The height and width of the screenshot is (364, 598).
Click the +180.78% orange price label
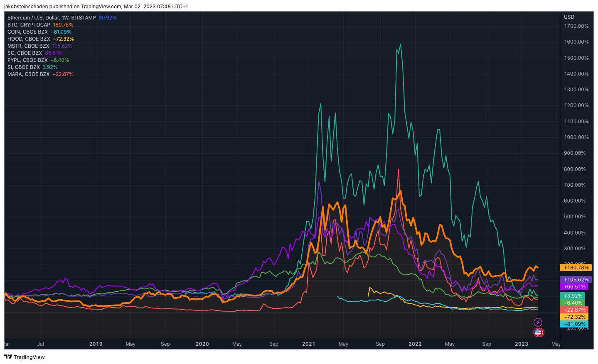(576, 268)
